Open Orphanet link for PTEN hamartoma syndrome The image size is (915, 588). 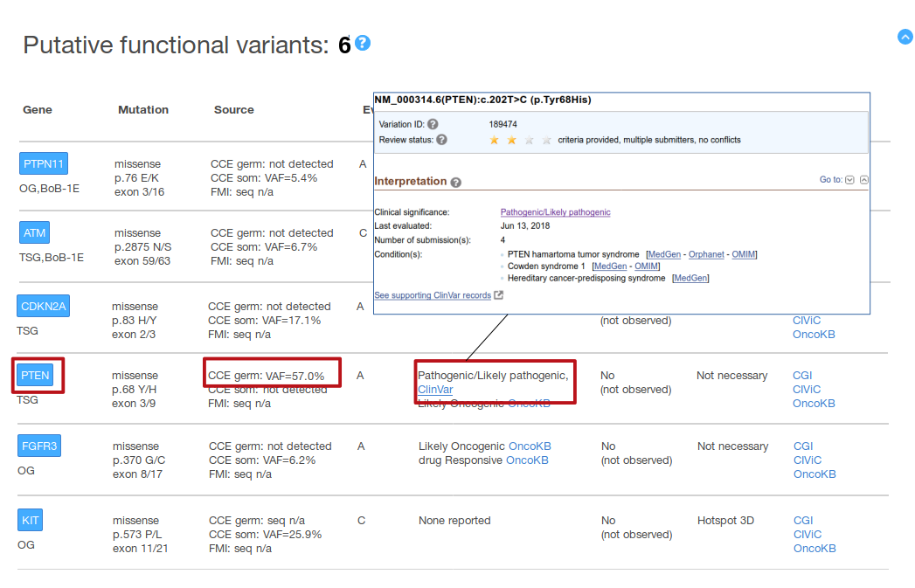706,254
